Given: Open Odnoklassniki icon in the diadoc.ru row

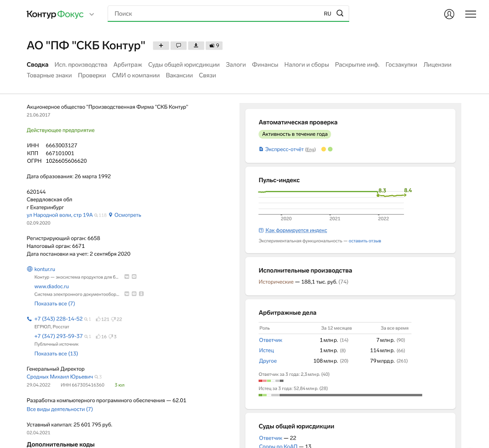Looking at the screenshot, I should [x=141, y=294].
